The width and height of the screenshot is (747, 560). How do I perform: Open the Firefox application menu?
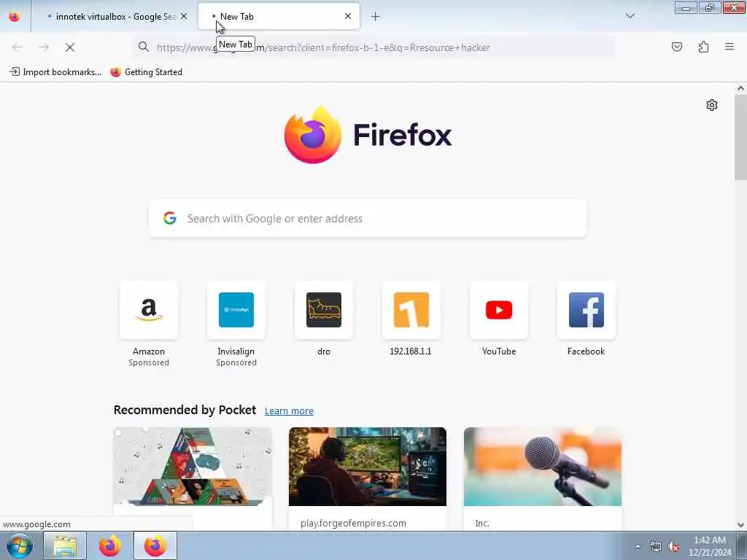pyautogui.click(x=729, y=47)
